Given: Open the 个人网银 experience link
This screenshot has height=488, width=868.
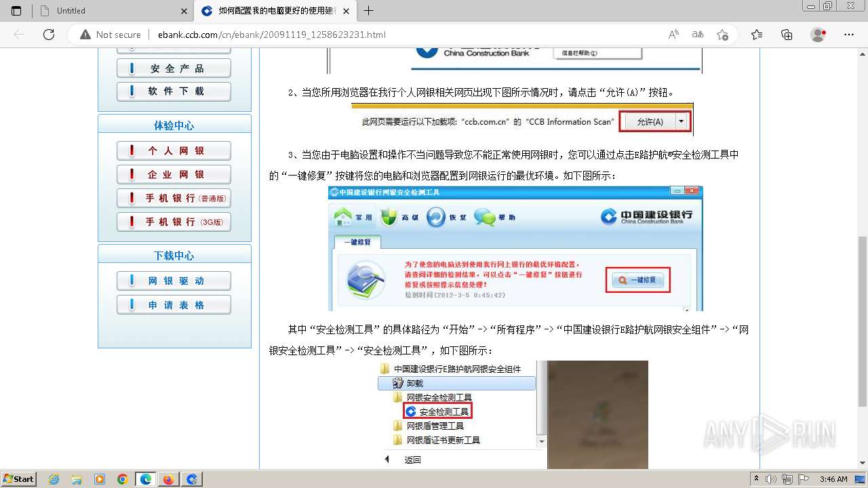Looking at the screenshot, I should pyautogui.click(x=174, y=151).
